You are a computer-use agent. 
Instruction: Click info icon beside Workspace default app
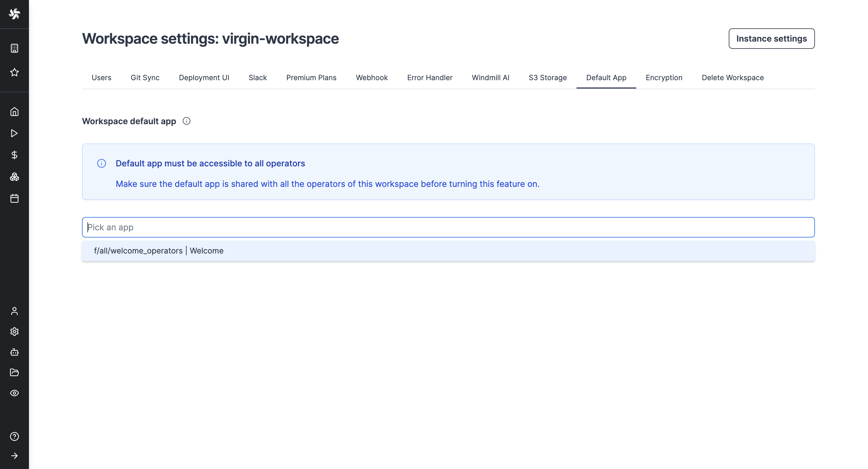tap(186, 121)
